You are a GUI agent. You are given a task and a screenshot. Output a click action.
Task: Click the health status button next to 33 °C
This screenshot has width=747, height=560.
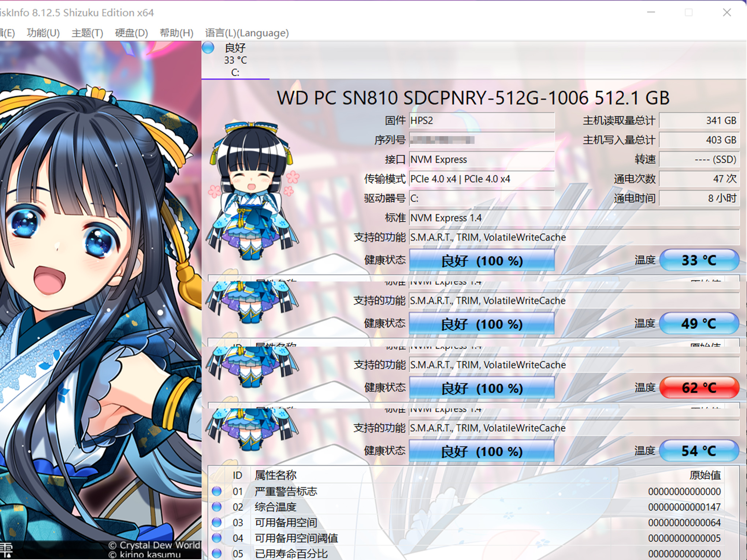pos(482,261)
